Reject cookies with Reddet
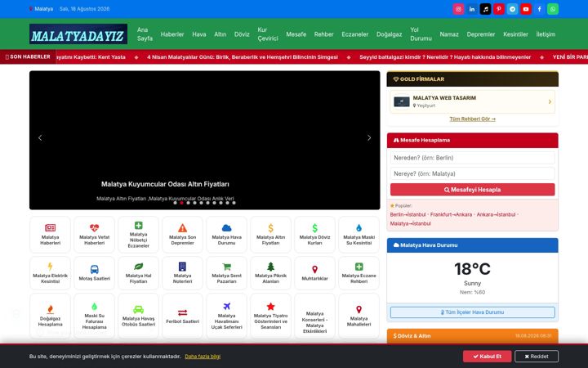Viewport: 588px width, 368px height. 537,357
